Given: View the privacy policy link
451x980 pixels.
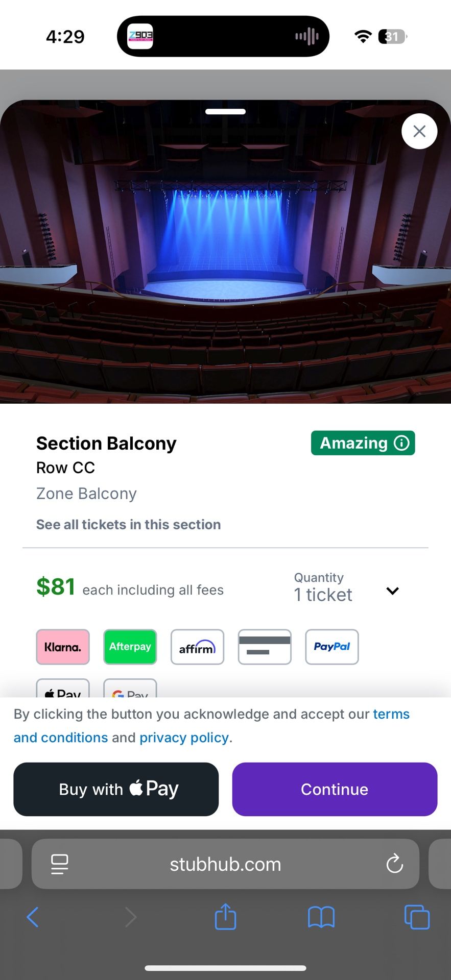Looking at the screenshot, I should tap(184, 737).
